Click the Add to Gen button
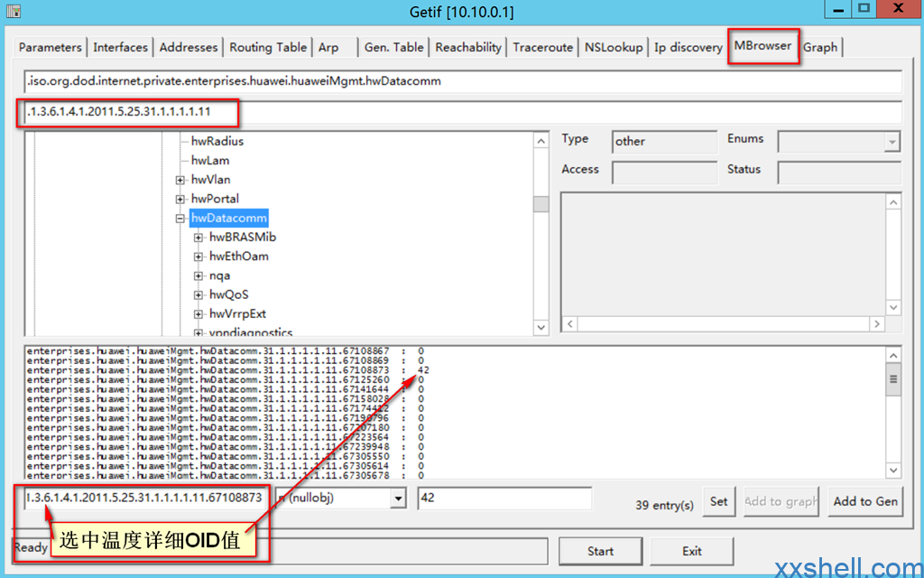 (x=865, y=501)
